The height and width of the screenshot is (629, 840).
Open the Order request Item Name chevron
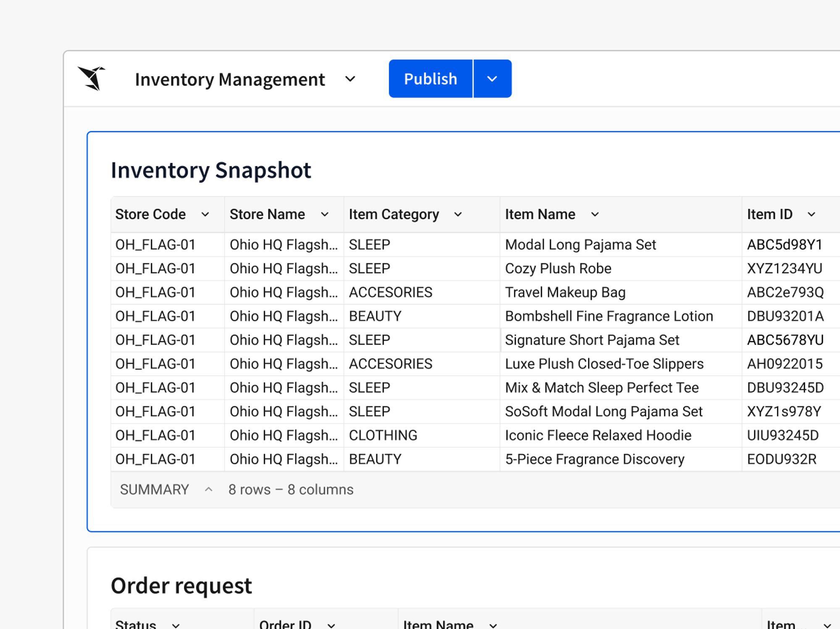click(x=493, y=625)
